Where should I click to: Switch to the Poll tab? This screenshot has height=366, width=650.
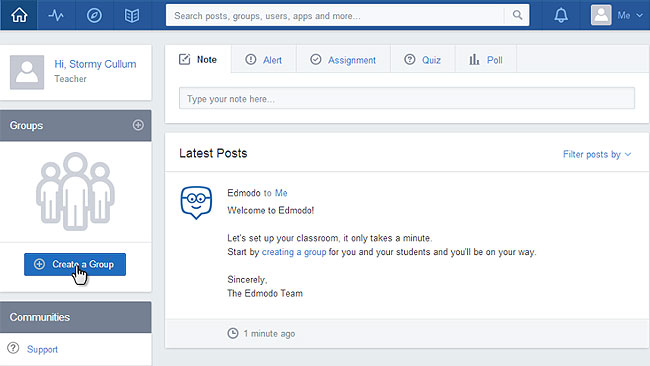pyautogui.click(x=486, y=60)
